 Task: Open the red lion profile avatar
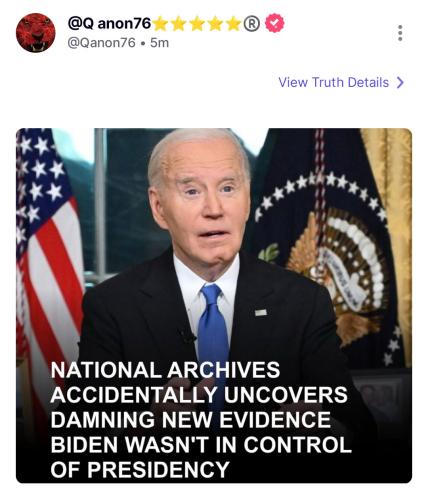(x=36, y=33)
